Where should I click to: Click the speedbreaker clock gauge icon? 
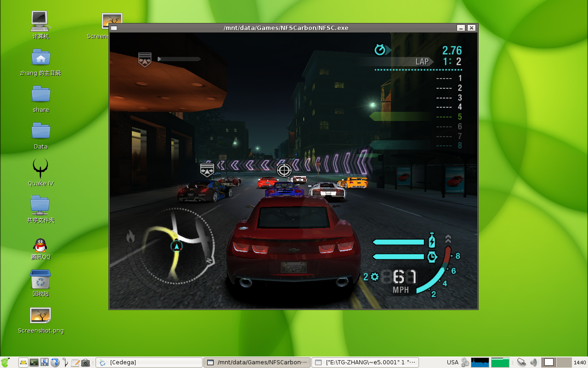pos(432,257)
